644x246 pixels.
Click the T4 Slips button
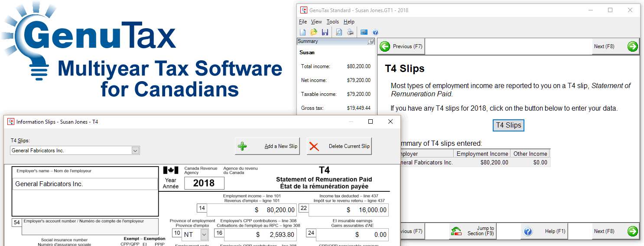pyautogui.click(x=509, y=125)
